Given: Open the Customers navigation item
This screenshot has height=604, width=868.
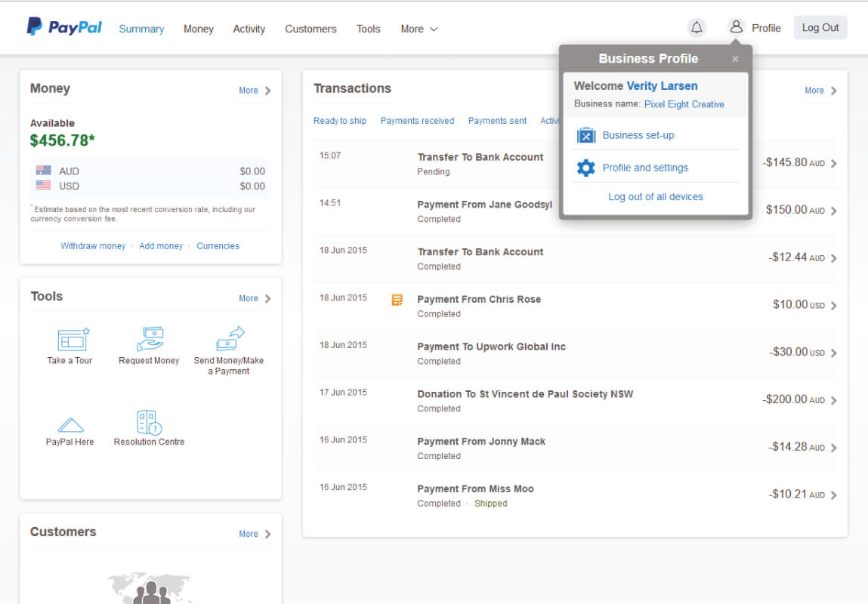Looking at the screenshot, I should point(310,29).
